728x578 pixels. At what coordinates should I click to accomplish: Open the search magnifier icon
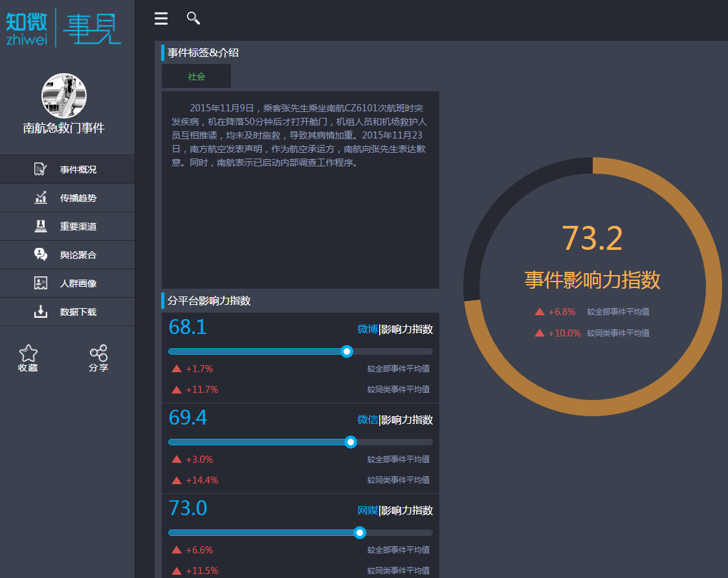(193, 18)
